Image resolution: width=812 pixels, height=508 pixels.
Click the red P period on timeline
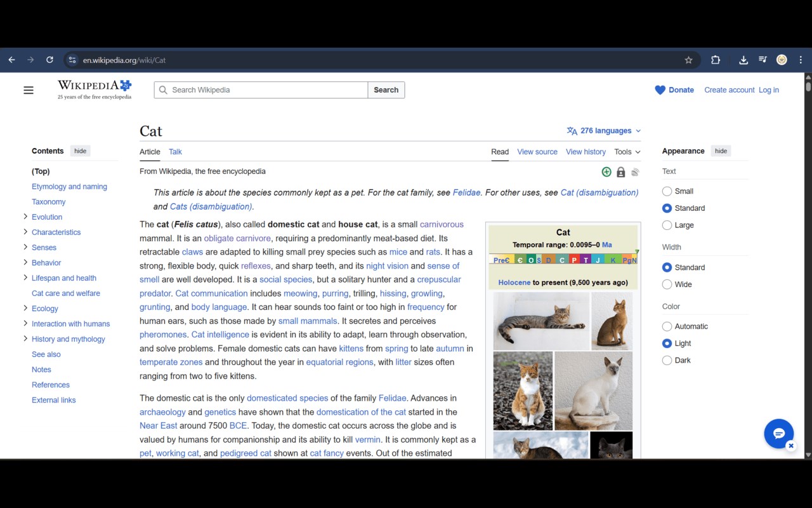pyautogui.click(x=573, y=260)
